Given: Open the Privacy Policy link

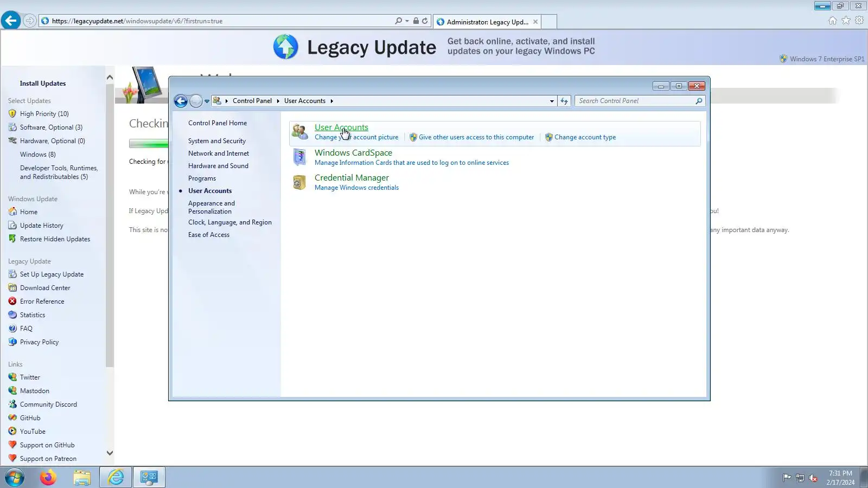Looking at the screenshot, I should (x=39, y=342).
